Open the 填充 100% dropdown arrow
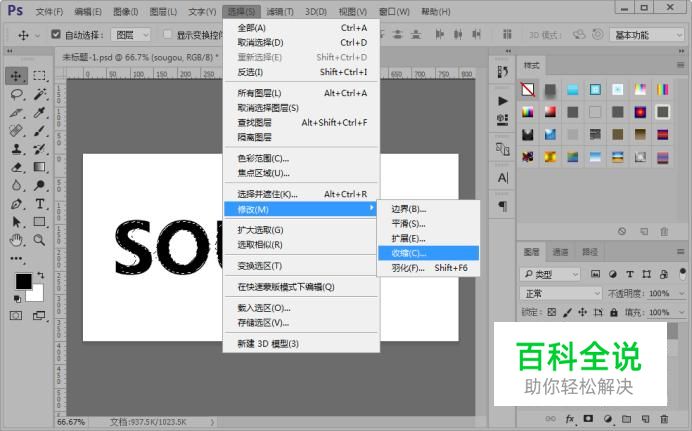Viewport: 692px width, 431px height. (x=681, y=312)
